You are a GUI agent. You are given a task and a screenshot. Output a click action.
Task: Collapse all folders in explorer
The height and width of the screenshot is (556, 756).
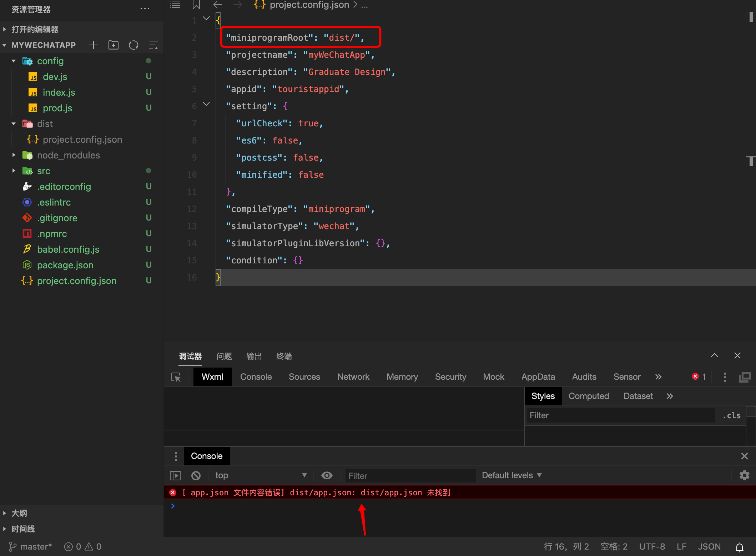pos(153,45)
